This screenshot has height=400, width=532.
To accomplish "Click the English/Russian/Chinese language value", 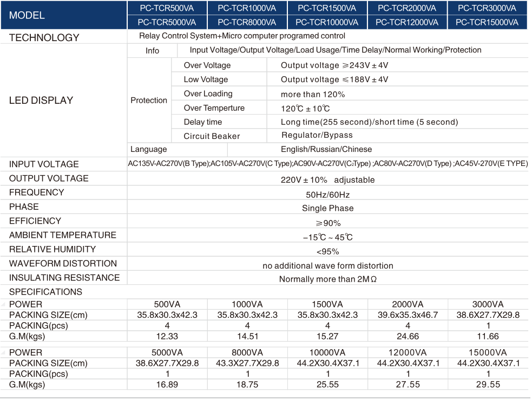I will (326, 149).
